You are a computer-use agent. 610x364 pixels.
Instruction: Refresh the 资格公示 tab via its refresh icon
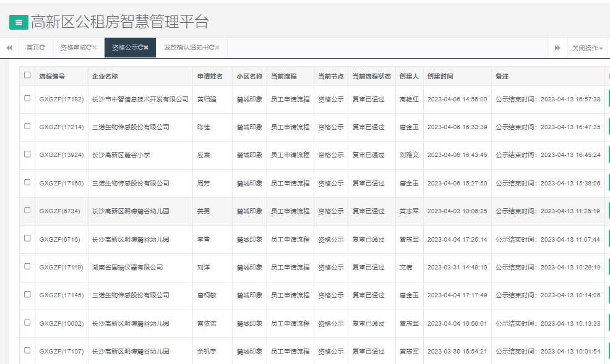tap(142, 47)
